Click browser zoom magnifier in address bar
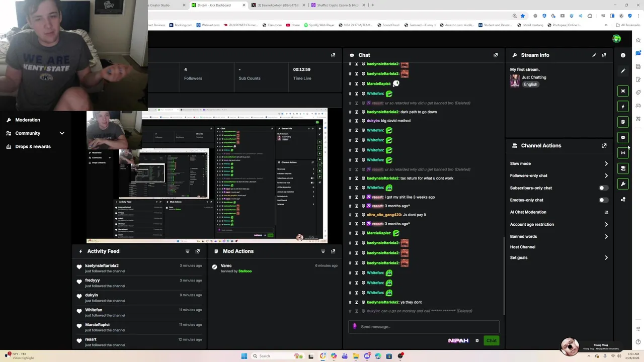This screenshot has height=362, width=644. click(x=514, y=16)
